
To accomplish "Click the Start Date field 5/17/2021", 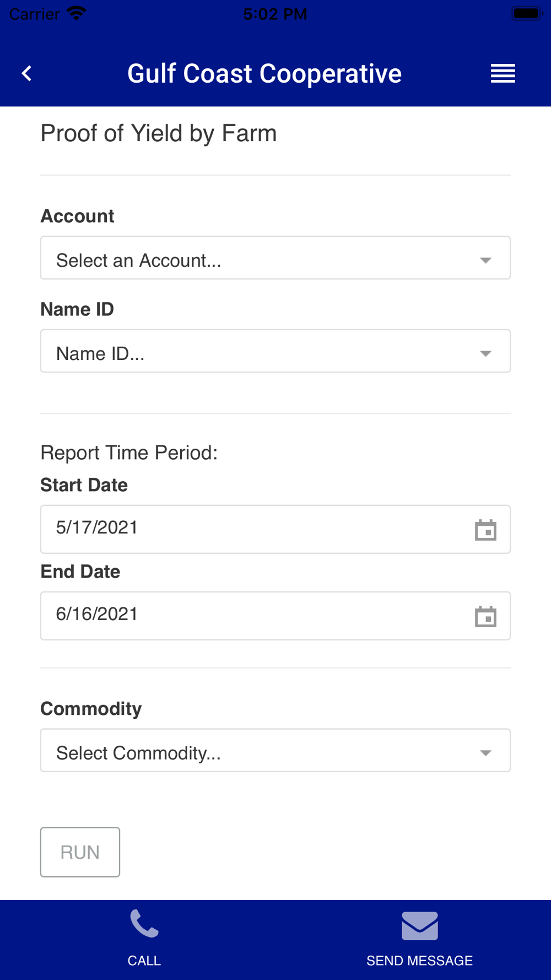I will point(275,529).
